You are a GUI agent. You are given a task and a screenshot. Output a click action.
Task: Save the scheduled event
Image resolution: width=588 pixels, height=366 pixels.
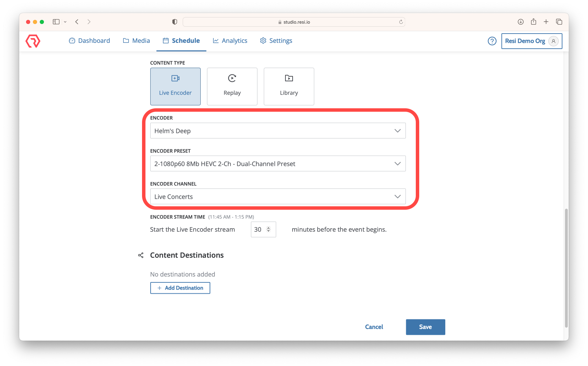[425, 327]
